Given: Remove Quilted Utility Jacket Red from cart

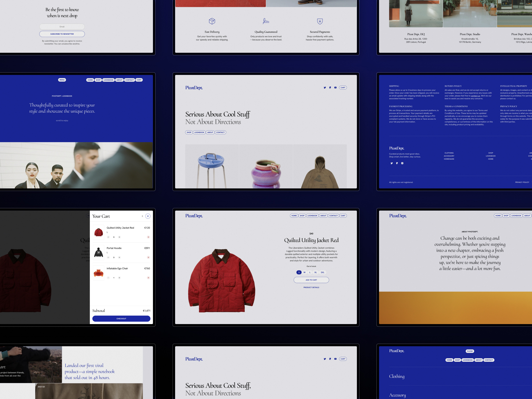Looking at the screenshot, I should 148,237.
